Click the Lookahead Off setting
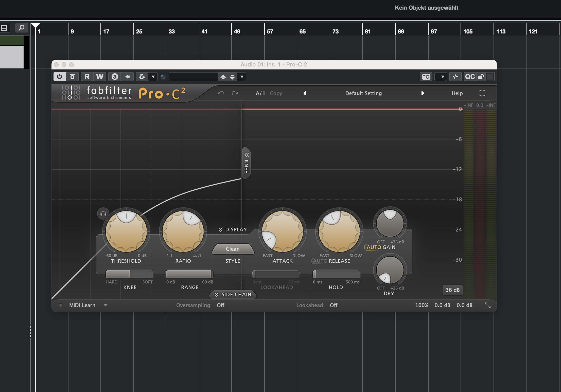The image size is (561, 392). pos(334,305)
